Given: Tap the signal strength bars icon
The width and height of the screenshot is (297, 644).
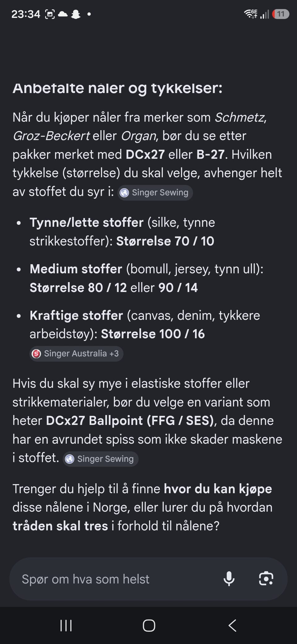Looking at the screenshot, I should (x=265, y=14).
